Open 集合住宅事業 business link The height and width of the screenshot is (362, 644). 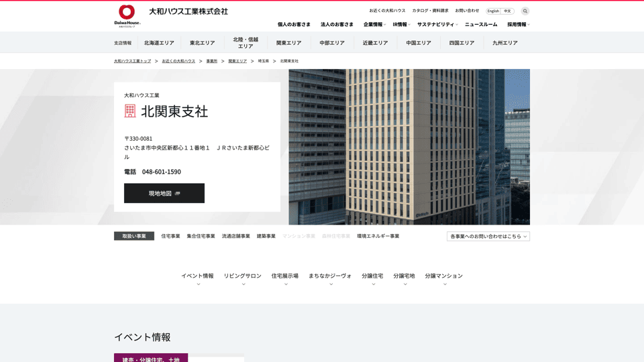click(201, 236)
